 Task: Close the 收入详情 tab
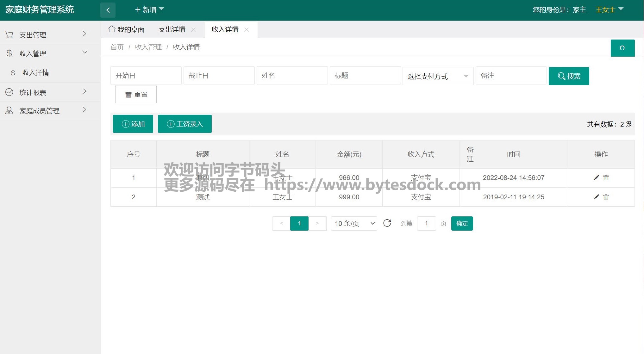[247, 29]
